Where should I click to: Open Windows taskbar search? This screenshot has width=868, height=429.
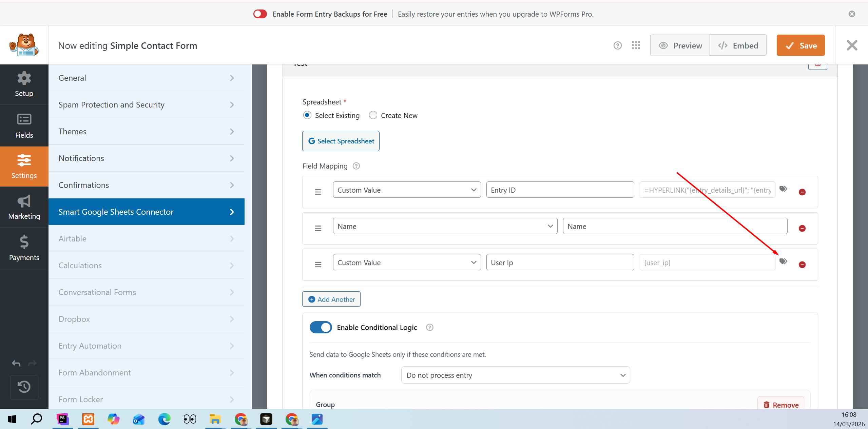pyautogui.click(x=36, y=420)
